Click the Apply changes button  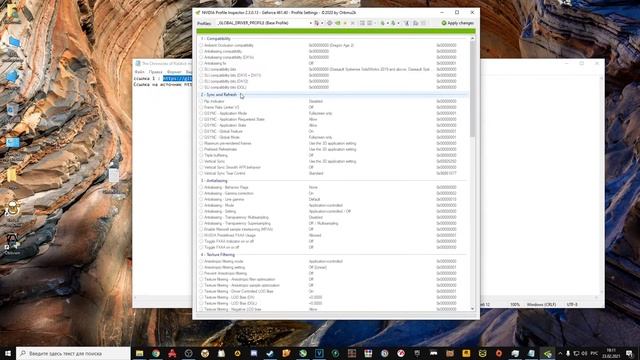(x=458, y=23)
